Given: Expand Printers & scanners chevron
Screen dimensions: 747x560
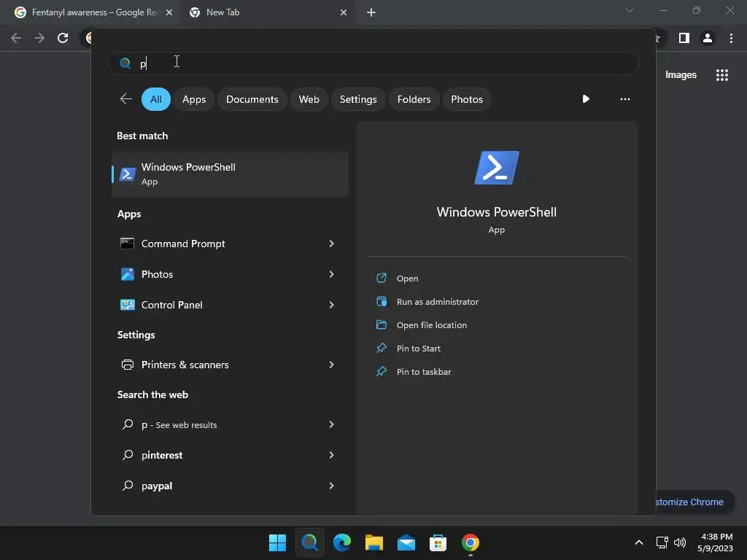Looking at the screenshot, I should click(332, 365).
